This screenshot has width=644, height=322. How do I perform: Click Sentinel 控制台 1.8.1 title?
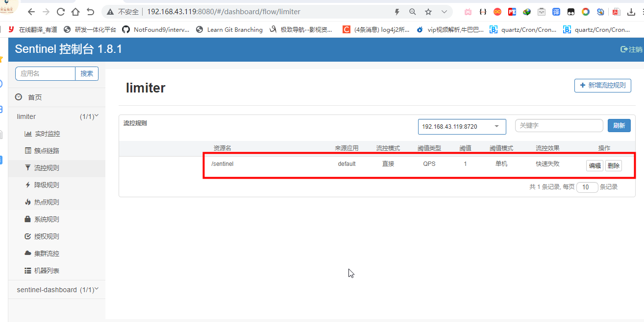[x=69, y=49]
